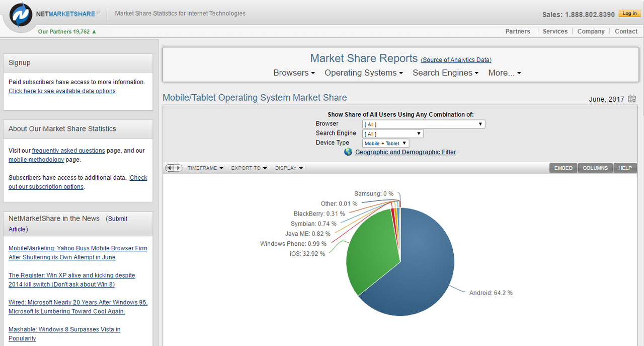The height and width of the screenshot is (346, 644).
Task: Open the Search Engines dropdown menu
Action: coord(446,73)
